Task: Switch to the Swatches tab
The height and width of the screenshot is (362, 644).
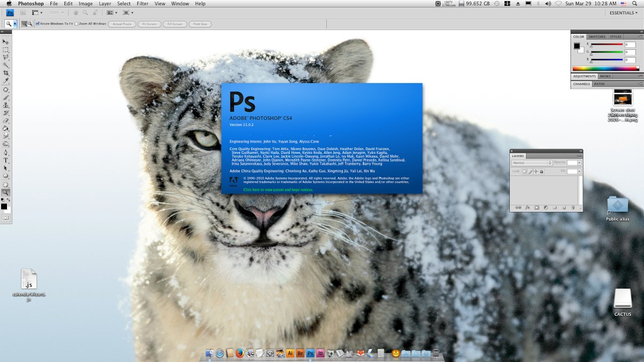Action: click(597, 36)
